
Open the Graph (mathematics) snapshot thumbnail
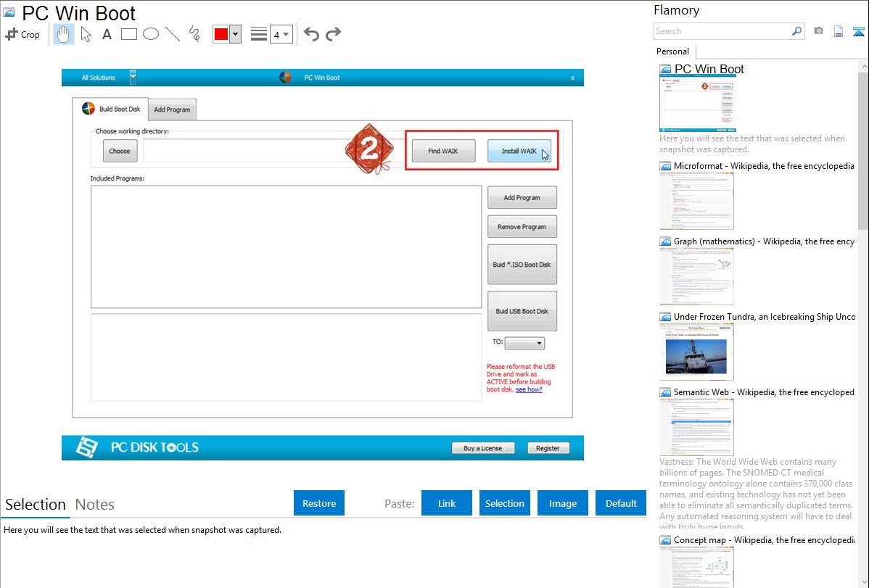point(696,276)
